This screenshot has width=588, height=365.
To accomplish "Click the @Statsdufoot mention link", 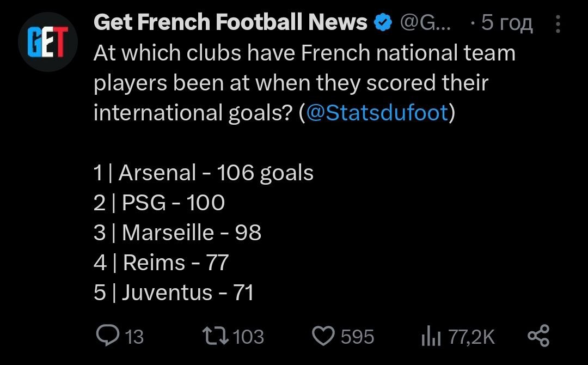I will 378,113.
